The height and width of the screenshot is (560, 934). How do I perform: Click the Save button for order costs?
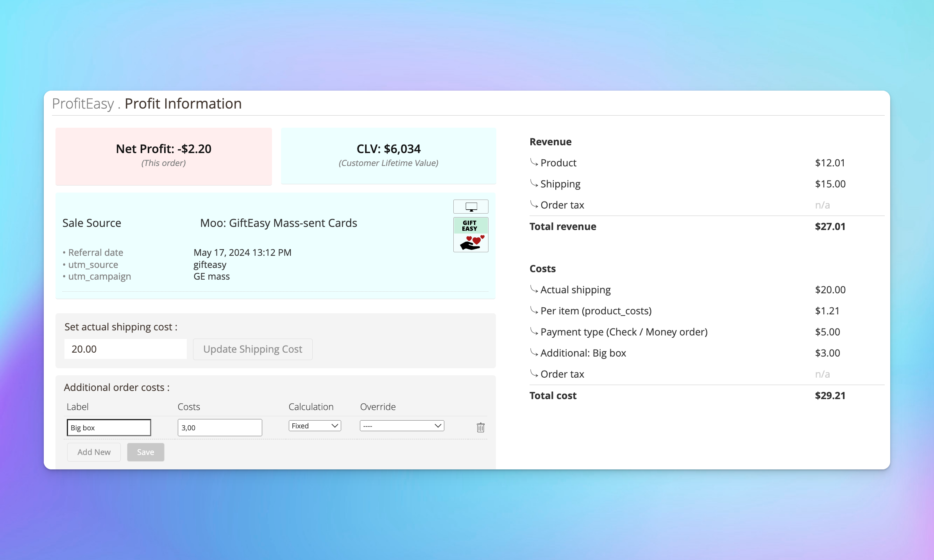(x=145, y=452)
